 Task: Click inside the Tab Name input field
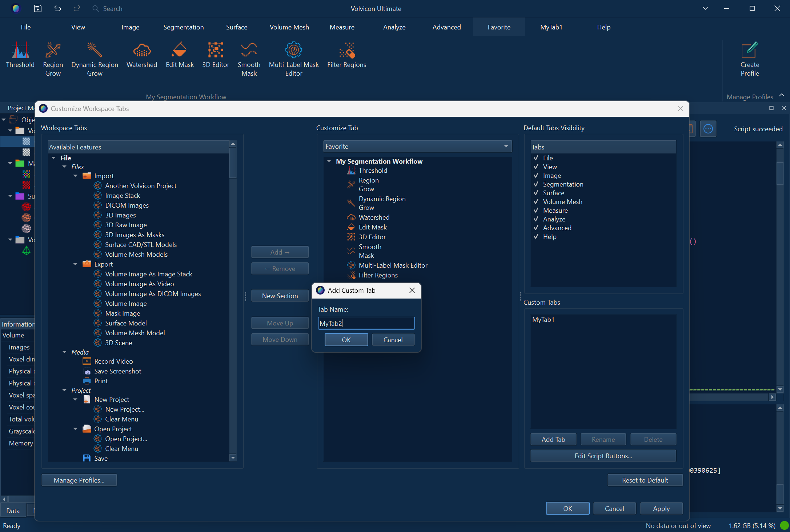366,323
